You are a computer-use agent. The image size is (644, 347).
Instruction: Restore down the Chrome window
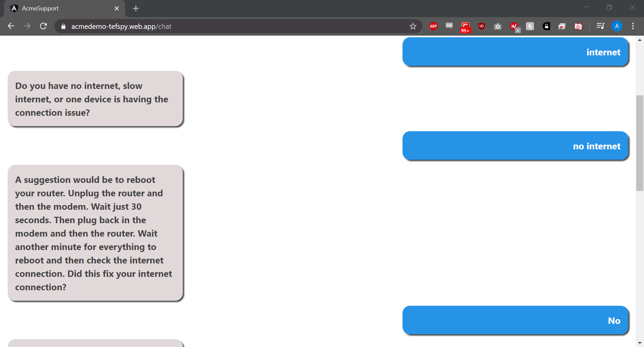coord(609,7)
